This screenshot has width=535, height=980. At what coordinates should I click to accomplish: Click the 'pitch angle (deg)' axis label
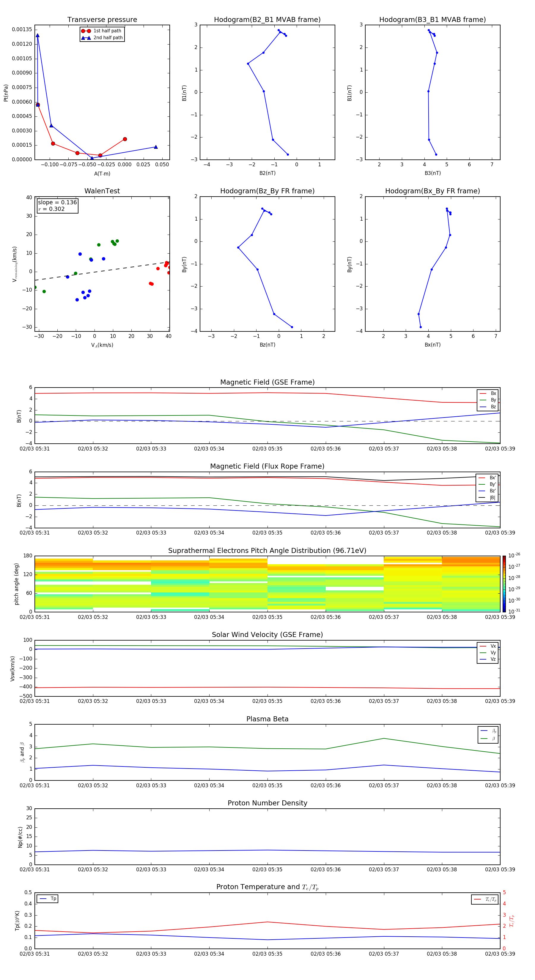[16, 584]
